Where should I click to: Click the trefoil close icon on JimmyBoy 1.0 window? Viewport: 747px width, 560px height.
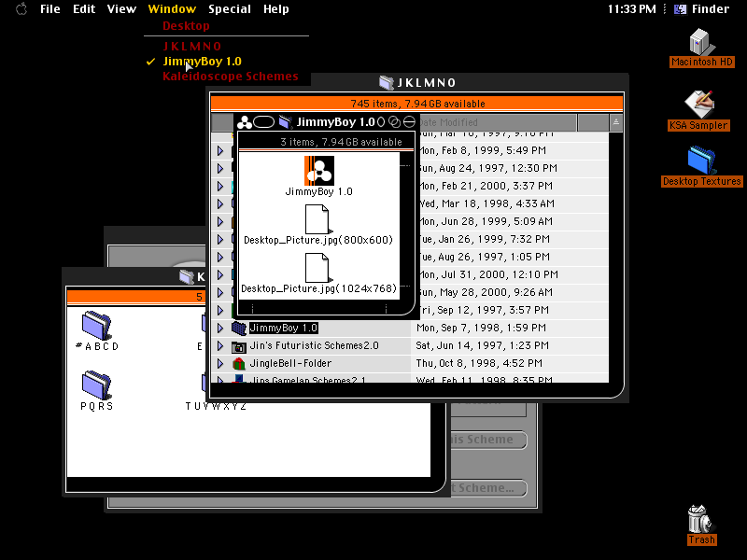pyautogui.click(x=245, y=122)
